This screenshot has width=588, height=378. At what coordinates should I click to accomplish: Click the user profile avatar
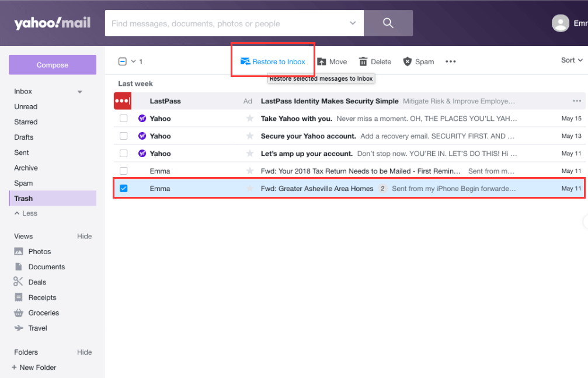pos(561,23)
